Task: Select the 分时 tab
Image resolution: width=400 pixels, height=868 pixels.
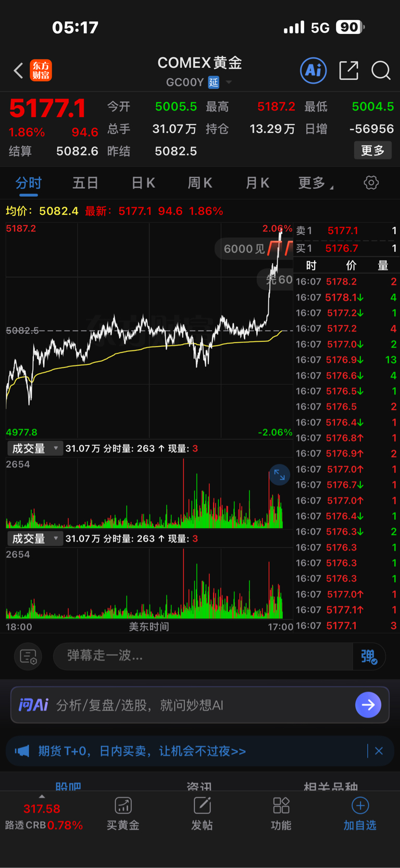Action: click(x=29, y=183)
